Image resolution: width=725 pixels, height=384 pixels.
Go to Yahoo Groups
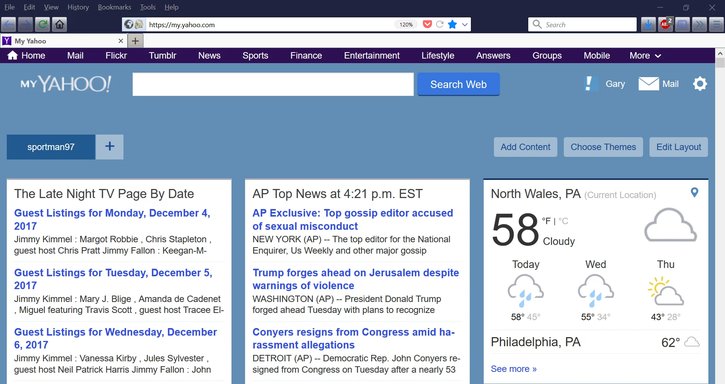point(547,56)
